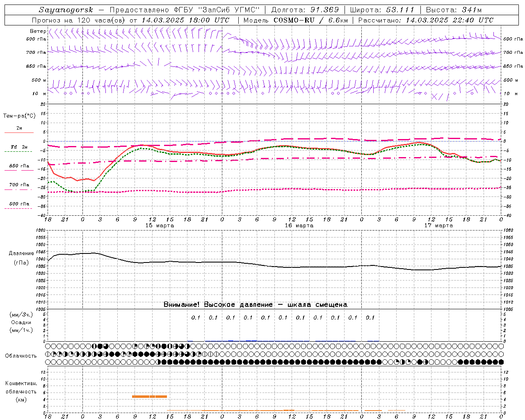Click the 'Широта: 53.111' latitude value
Viewport: 525px width, 420px height.
coord(382,10)
